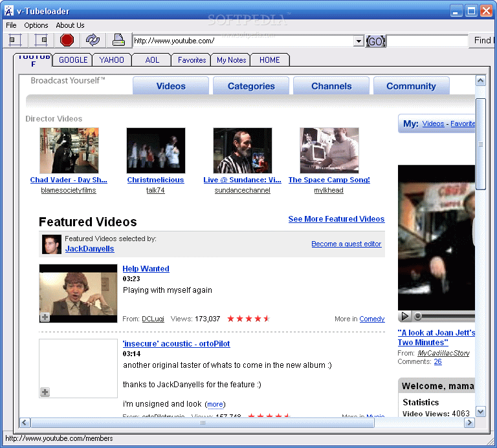Open the Live @ Sundance title link
Image resolution: width=497 pixels, height=448 pixels.
242,180
